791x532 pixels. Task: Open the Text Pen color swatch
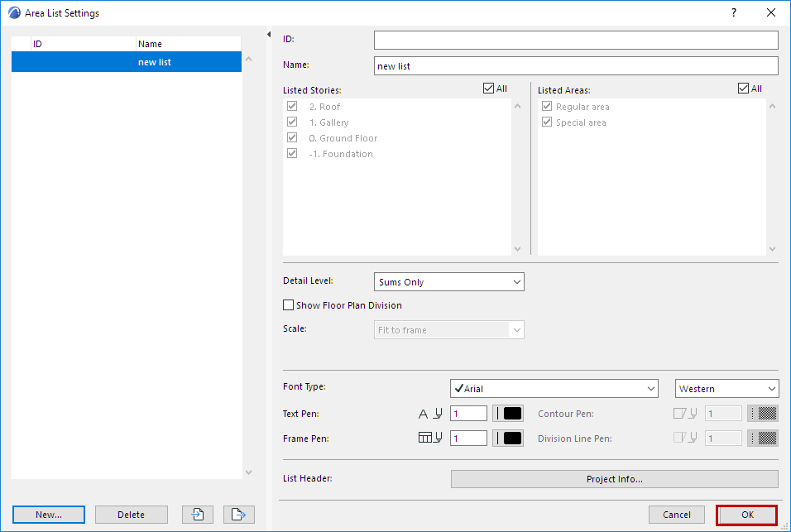[508, 414]
